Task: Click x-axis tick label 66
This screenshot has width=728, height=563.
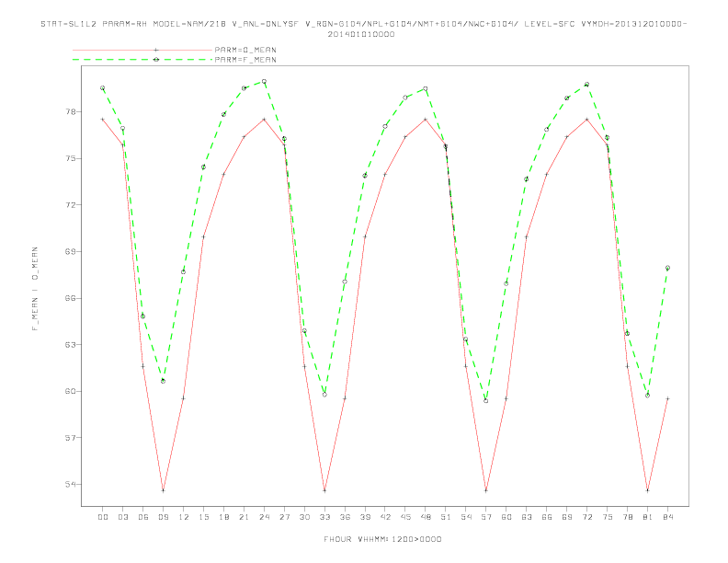Action: [547, 517]
